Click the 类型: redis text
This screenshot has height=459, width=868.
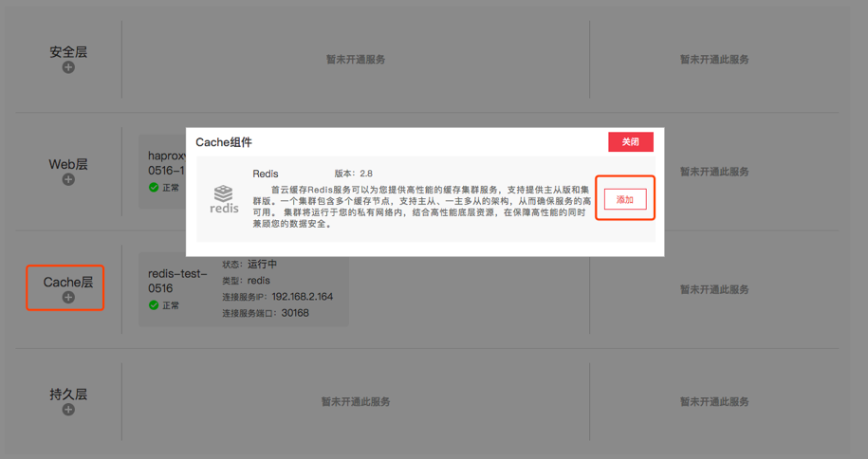click(247, 280)
